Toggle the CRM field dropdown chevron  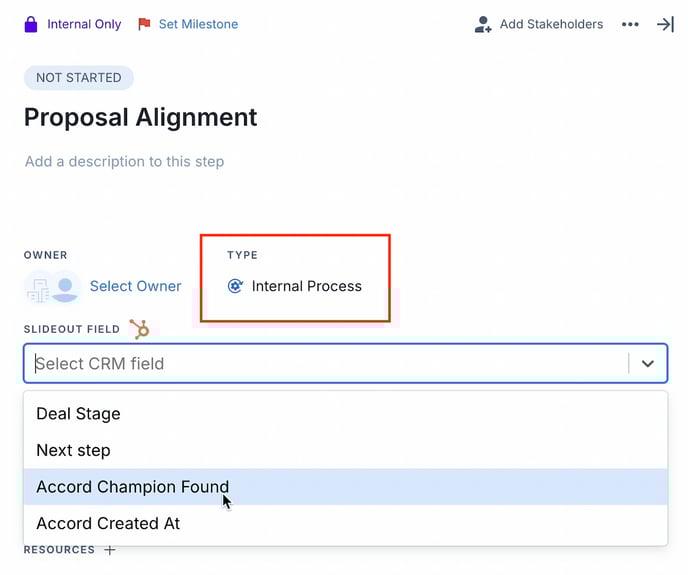(x=648, y=364)
